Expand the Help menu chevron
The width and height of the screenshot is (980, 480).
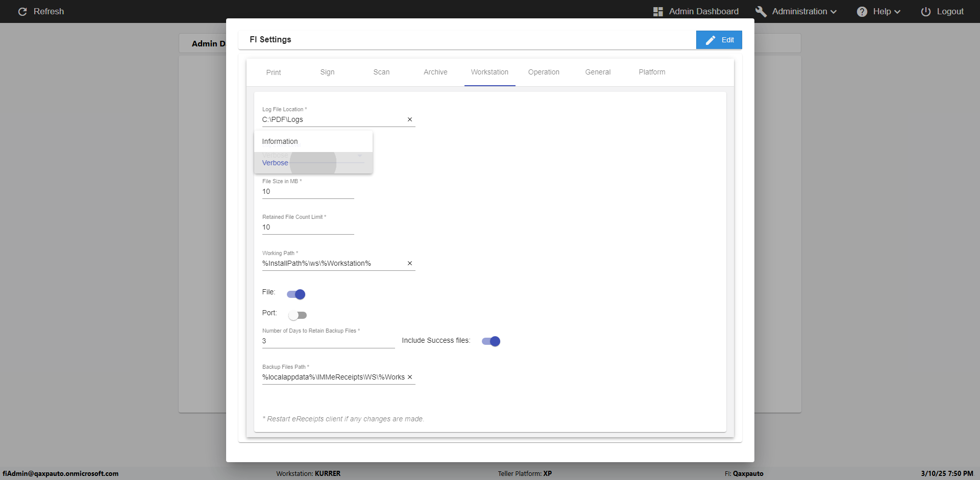pyautogui.click(x=897, y=12)
